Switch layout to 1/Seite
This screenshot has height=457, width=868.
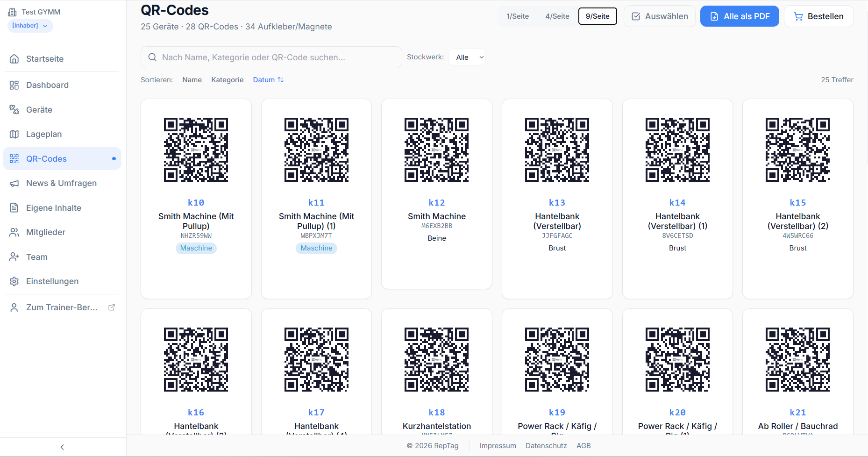pyautogui.click(x=518, y=16)
